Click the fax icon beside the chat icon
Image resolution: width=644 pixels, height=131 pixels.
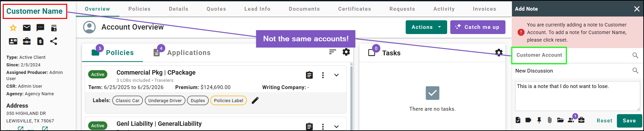pyautogui.click(x=54, y=28)
